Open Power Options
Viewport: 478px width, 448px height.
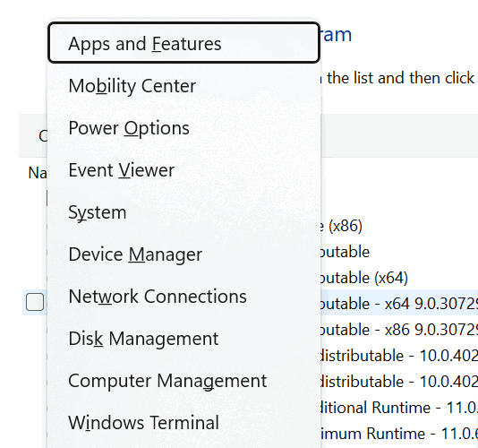coord(184,128)
